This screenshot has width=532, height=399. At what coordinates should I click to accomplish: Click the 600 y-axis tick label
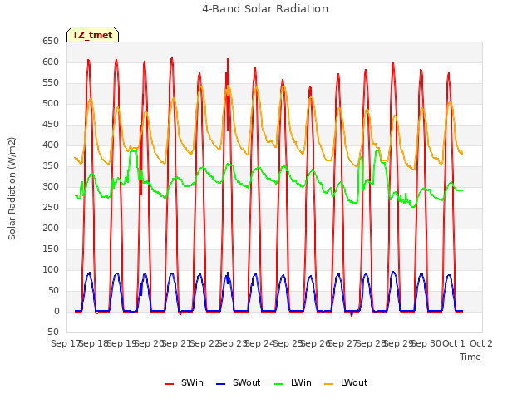(51, 62)
